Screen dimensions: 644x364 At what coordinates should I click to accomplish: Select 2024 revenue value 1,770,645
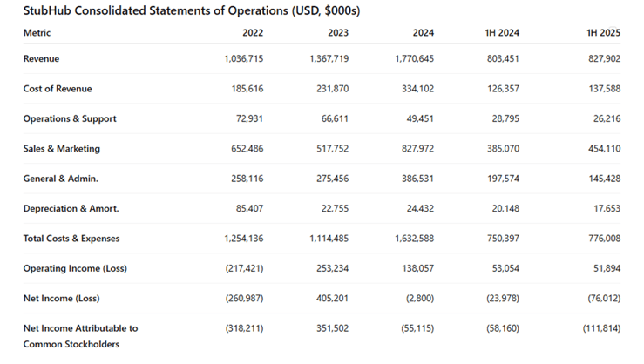point(415,58)
